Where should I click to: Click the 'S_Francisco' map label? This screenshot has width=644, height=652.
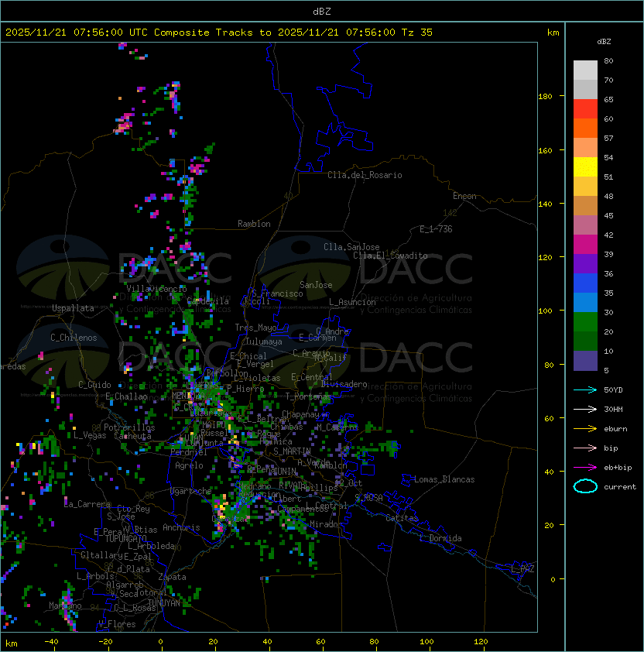(x=277, y=293)
